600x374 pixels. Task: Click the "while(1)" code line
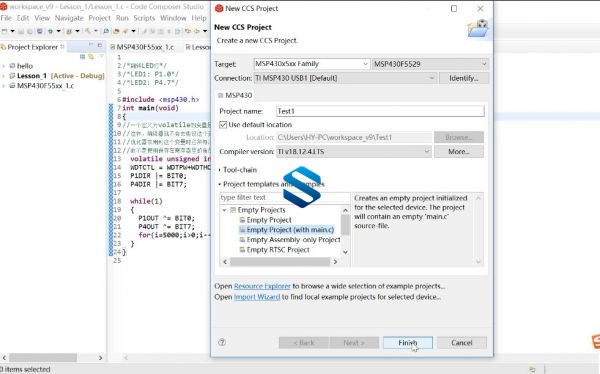point(146,201)
